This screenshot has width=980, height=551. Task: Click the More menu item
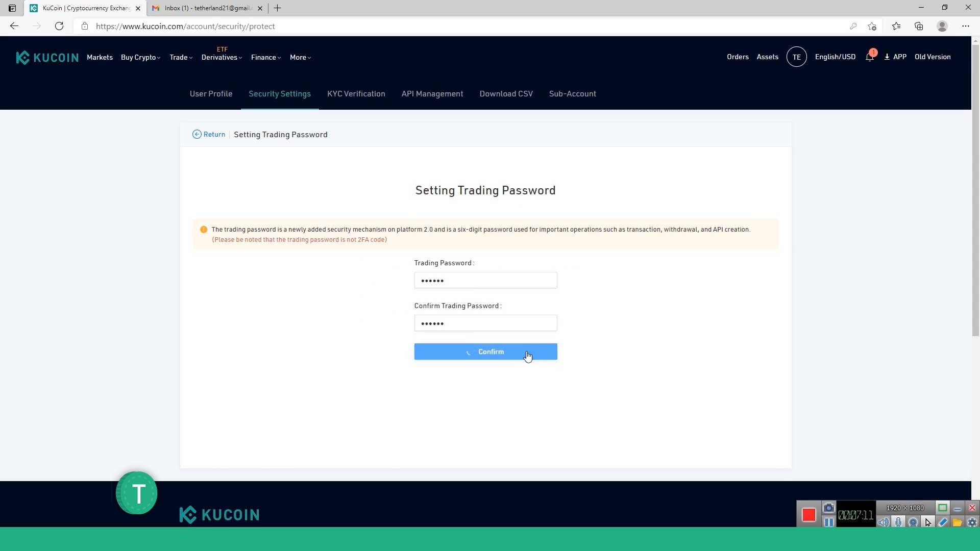[300, 57]
